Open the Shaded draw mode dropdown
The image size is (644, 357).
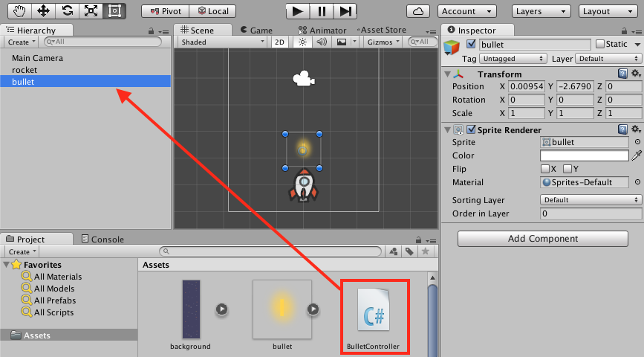click(x=223, y=42)
